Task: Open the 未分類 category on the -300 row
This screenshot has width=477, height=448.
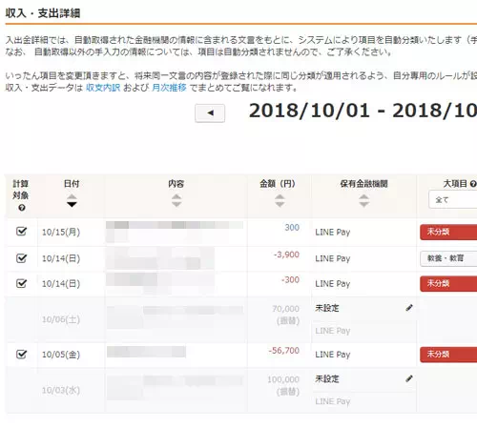Action: click(448, 283)
